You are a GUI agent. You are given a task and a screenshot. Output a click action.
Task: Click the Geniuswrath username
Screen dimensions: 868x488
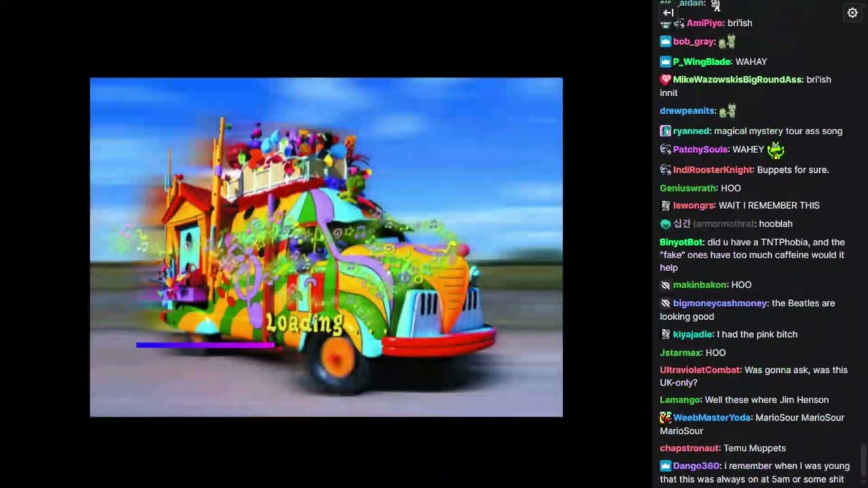click(x=688, y=188)
